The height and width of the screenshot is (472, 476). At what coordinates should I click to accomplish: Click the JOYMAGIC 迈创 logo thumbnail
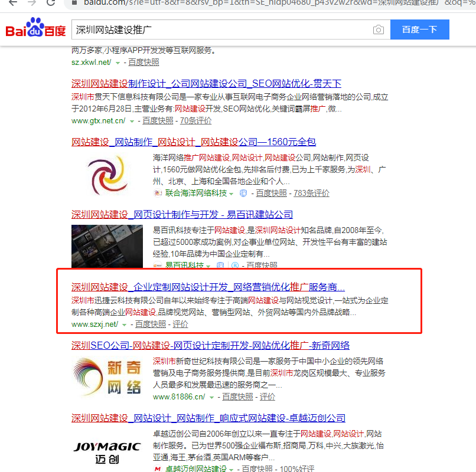point(107,453)
